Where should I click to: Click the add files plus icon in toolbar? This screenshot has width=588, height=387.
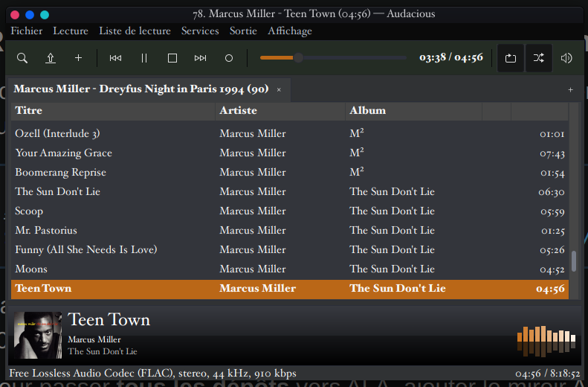point(78,58)
